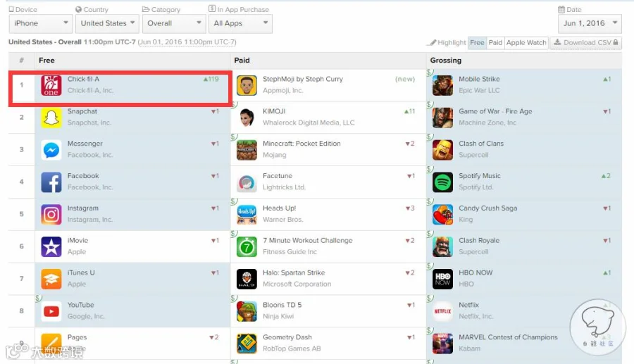
Task: Open the Chick-fil-A app name link
Action: click(x=83, y=79)
